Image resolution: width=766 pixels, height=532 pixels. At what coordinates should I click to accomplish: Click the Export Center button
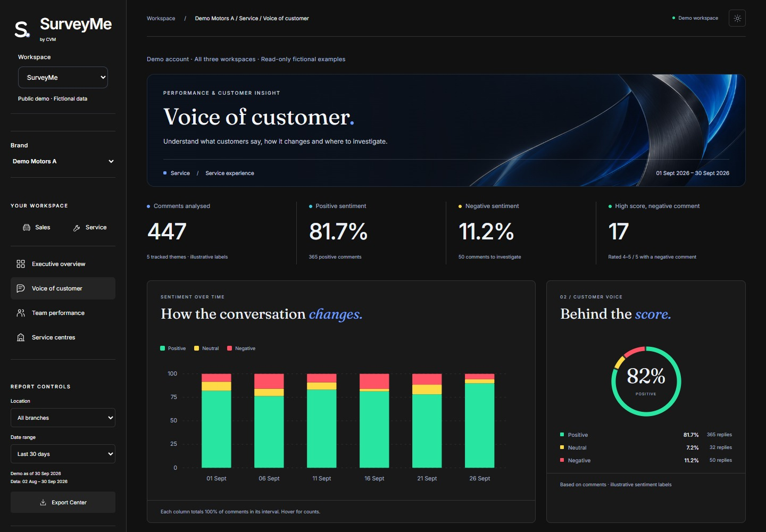(x=63, y=502)
